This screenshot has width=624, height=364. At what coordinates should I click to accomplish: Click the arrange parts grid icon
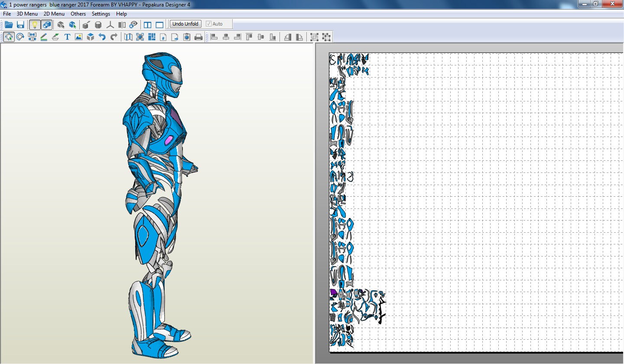pyautogui.click(x=152, y=37)
